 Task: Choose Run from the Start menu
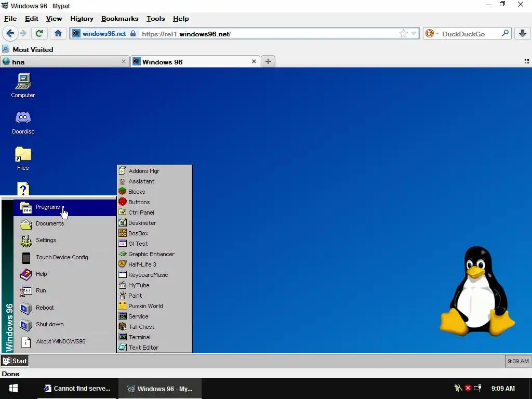tap(65, 291)
